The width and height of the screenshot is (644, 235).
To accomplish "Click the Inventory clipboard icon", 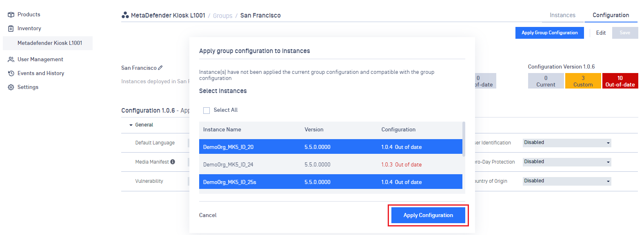I will [x=11, y=29].
